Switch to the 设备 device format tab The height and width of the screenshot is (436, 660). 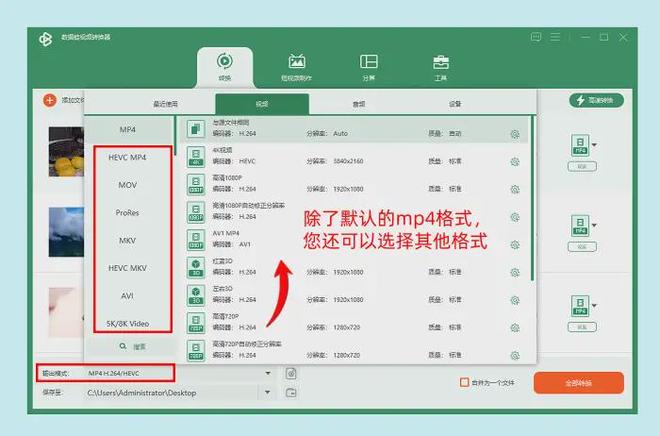pos(455,104)
